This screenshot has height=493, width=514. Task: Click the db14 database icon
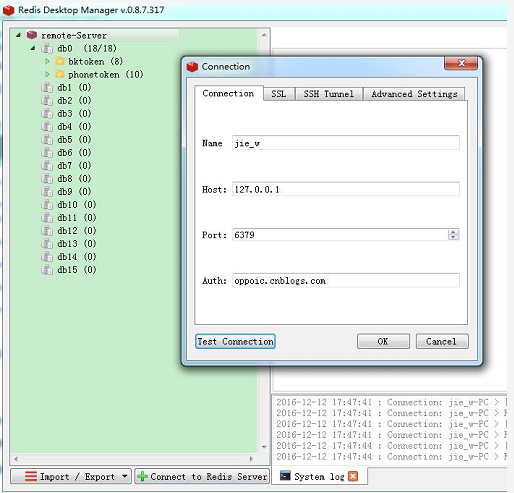pyautogui.click(x=47, y=257)
